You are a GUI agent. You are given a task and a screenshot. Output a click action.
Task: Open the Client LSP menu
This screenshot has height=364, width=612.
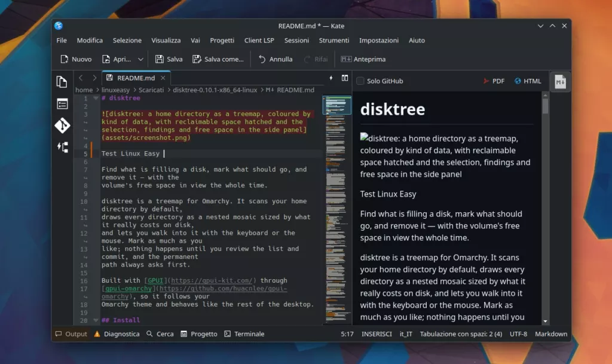click(259, 41)
